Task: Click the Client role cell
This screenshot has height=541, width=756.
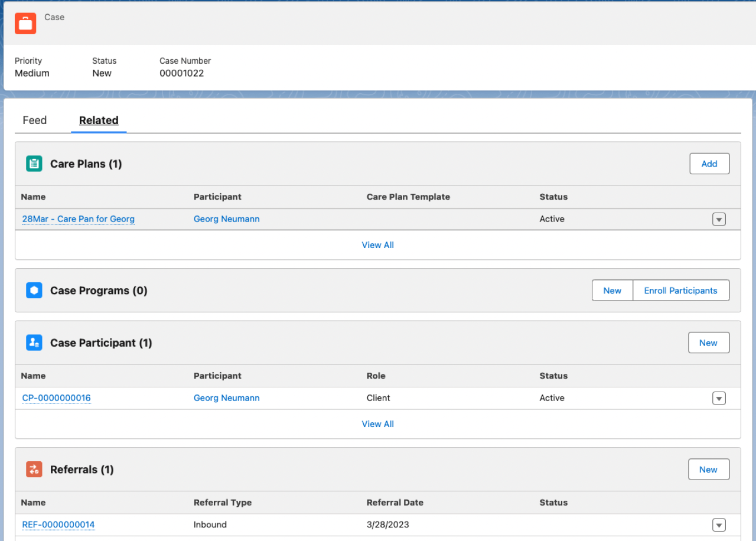Action: [379, 398]
